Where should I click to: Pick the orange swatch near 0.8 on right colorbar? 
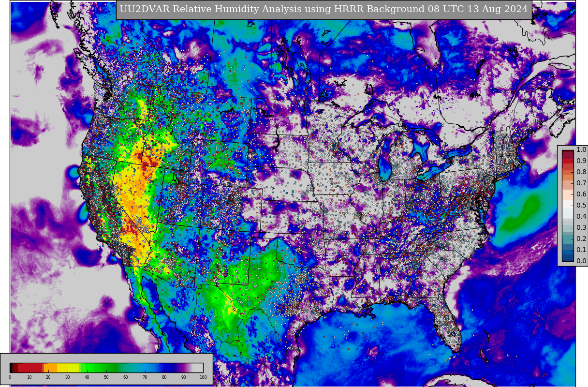(568, 172)
